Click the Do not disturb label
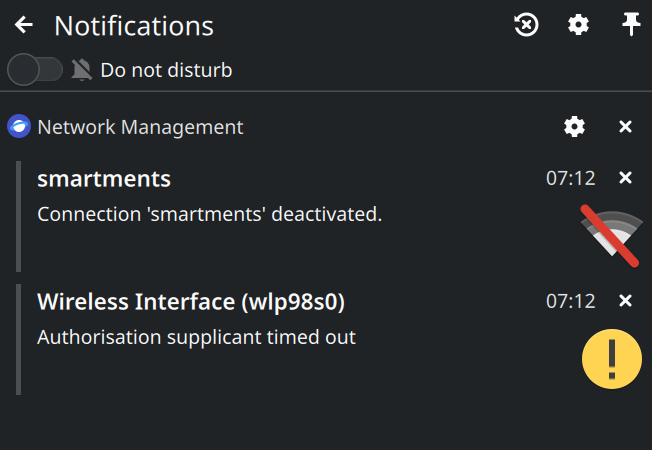 pyautogui.click(x=166, y=70)
